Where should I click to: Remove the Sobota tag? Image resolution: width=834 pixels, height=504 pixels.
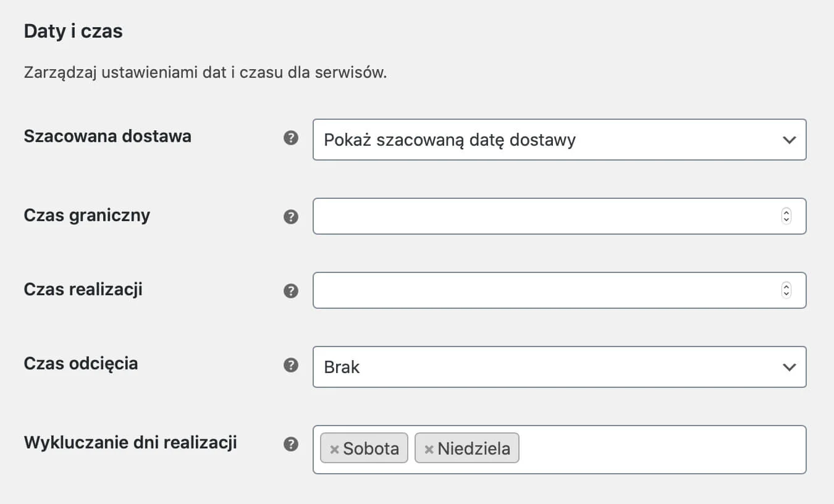pyautogui.click(x=334, y=449)
